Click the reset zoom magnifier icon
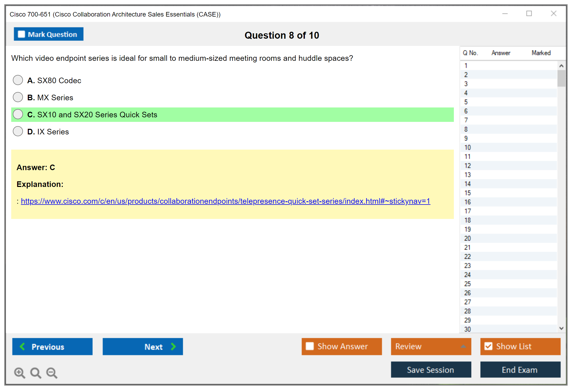Screen dimensions: 574x392 (36, 373)
